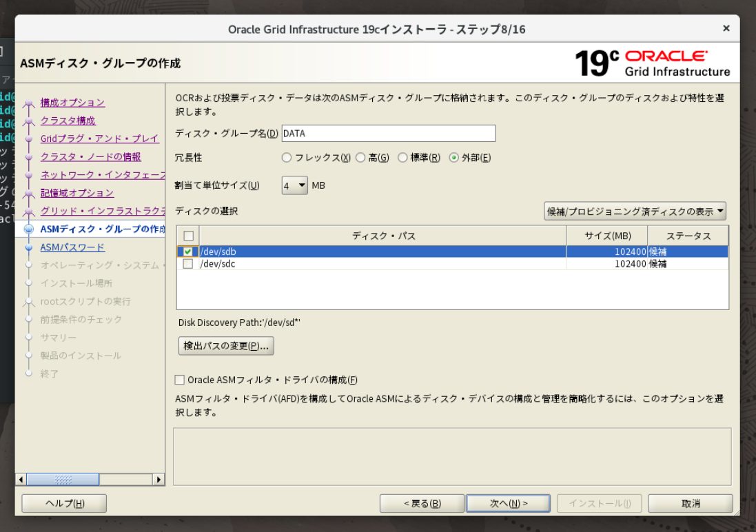Click right arrow of sidebar scrollbar

coord(159,480)
